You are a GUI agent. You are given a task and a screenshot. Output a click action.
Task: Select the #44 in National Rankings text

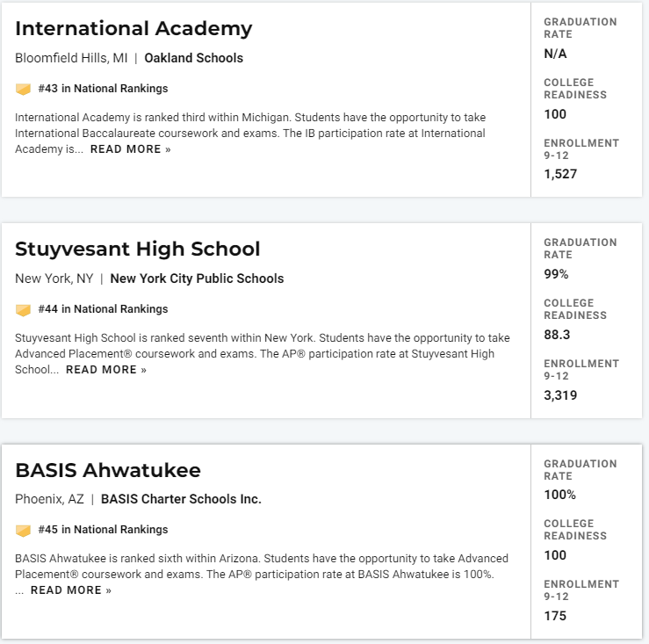[x=103, y=309]
